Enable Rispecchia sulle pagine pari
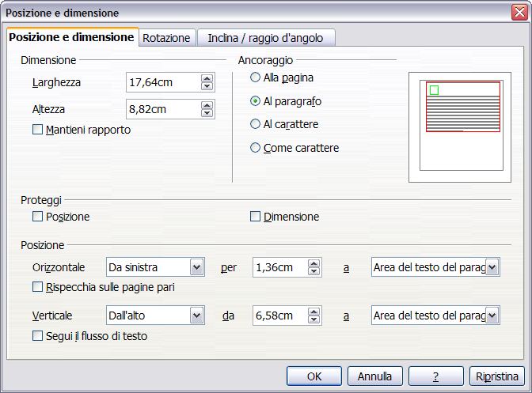Screen dimensions: 532x393 [38, 287]
